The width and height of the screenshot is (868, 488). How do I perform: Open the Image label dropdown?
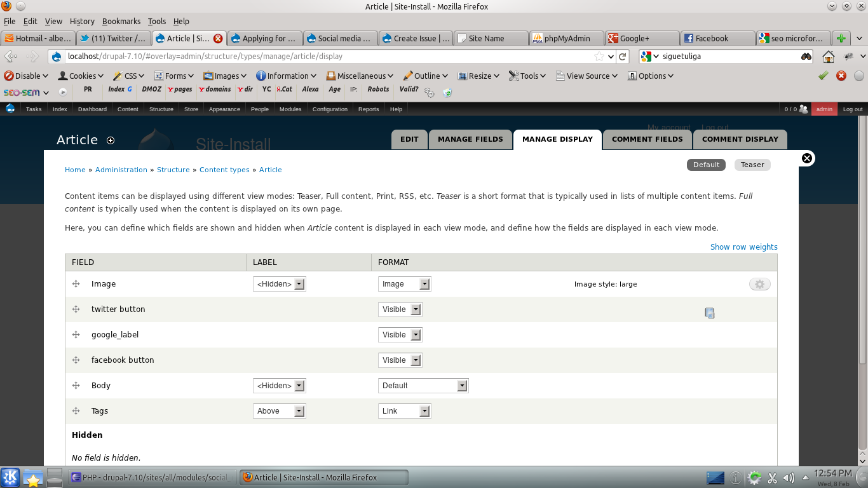(x=280, y=284)
